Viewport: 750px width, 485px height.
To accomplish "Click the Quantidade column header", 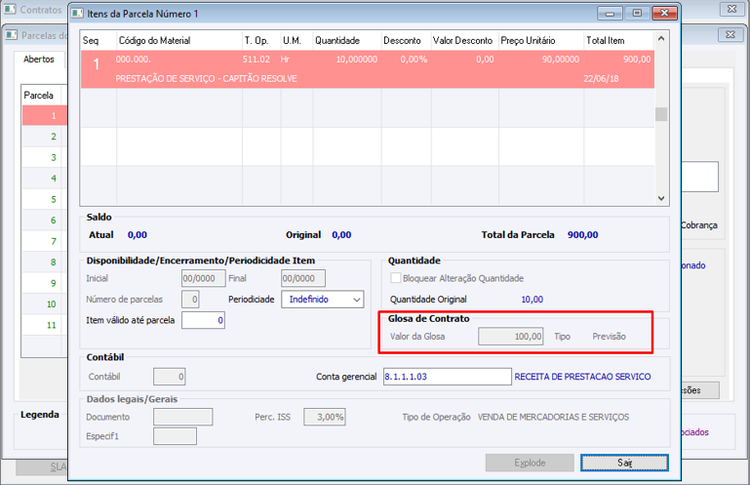I will pos(347,41).
